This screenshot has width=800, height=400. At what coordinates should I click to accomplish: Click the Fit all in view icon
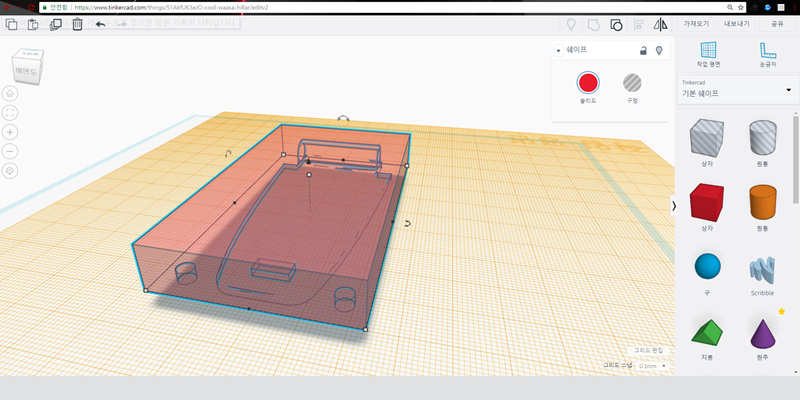10,113
